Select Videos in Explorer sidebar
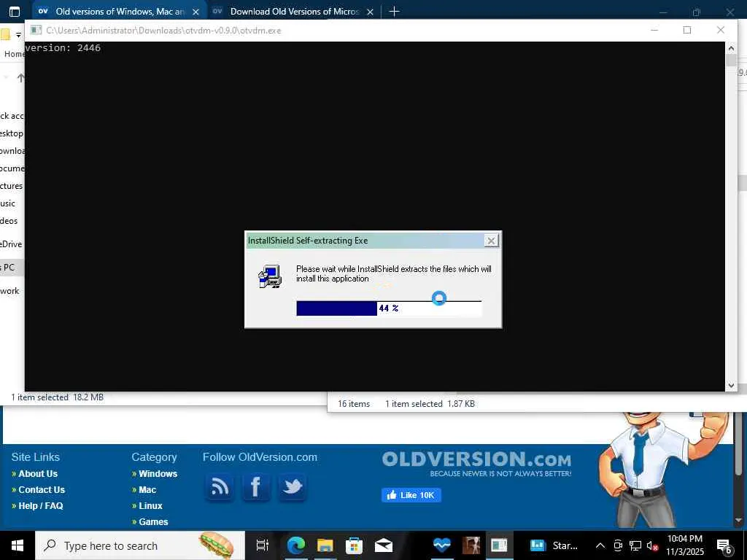Viewport: 747px width, 560px height. coord(9,221)
